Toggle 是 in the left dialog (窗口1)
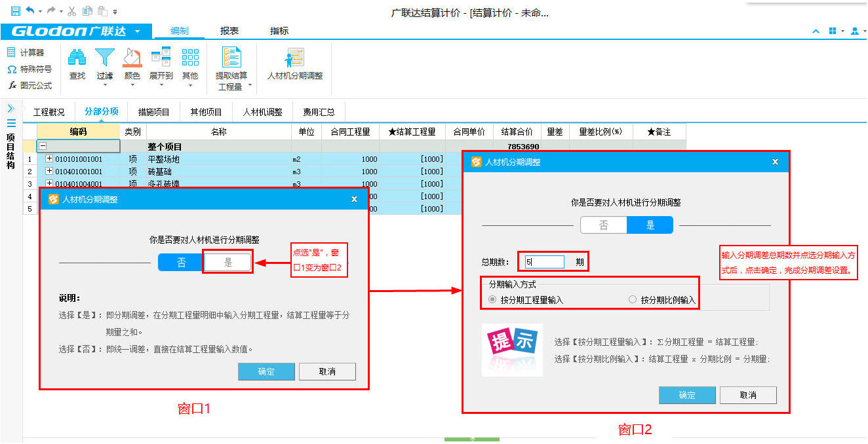Image resolution: width=868 pixels, height=444 pixels. (x=228, y=263)
